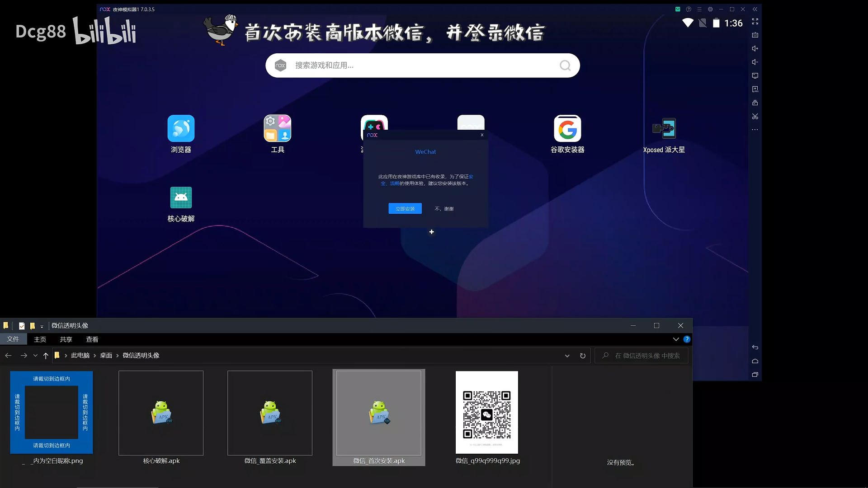Click the magnifier icon in Nox search bar
Image resolution: width=868 pixels, height=488 pixels.
565,66
